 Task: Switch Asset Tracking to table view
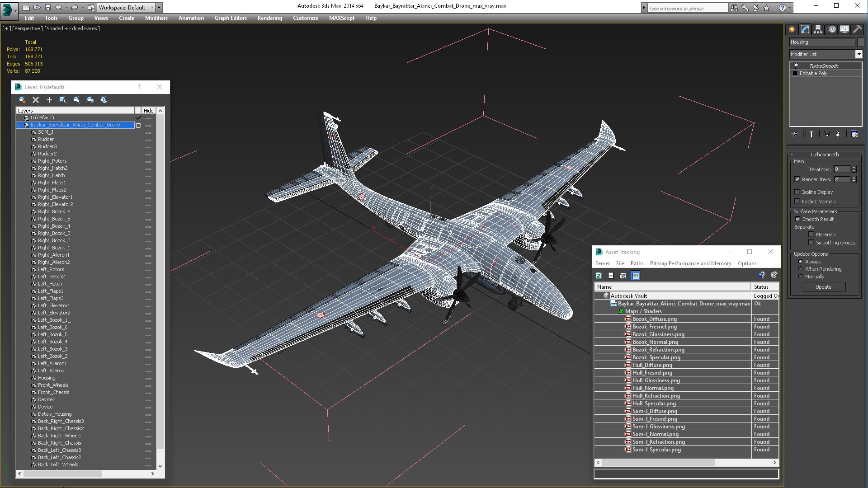(x=636, y=276)
